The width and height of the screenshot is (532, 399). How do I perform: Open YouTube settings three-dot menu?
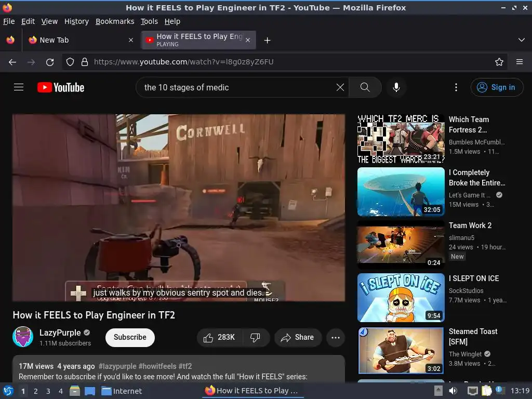coord(456,87)
